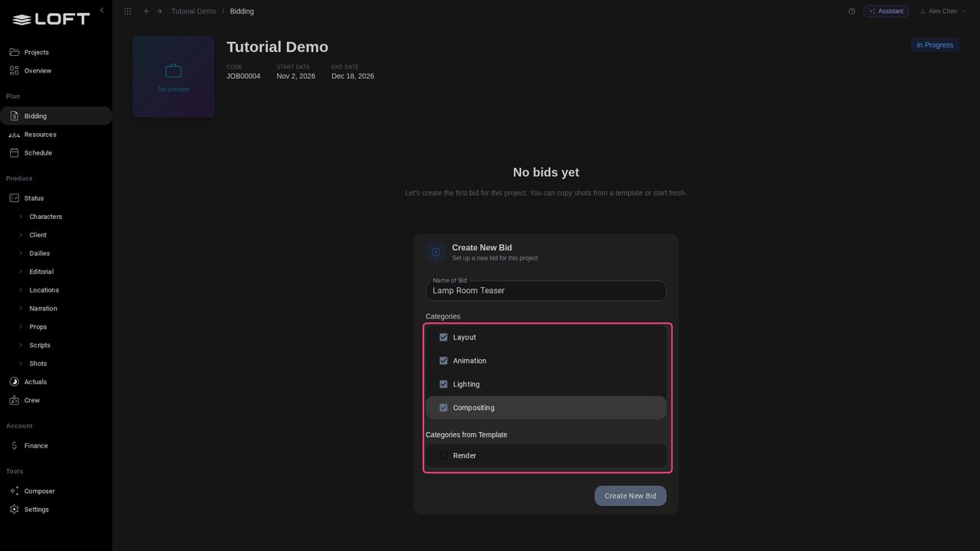Expand the Characters status item
Screen dimensions: 980x551
pos(21,217)
